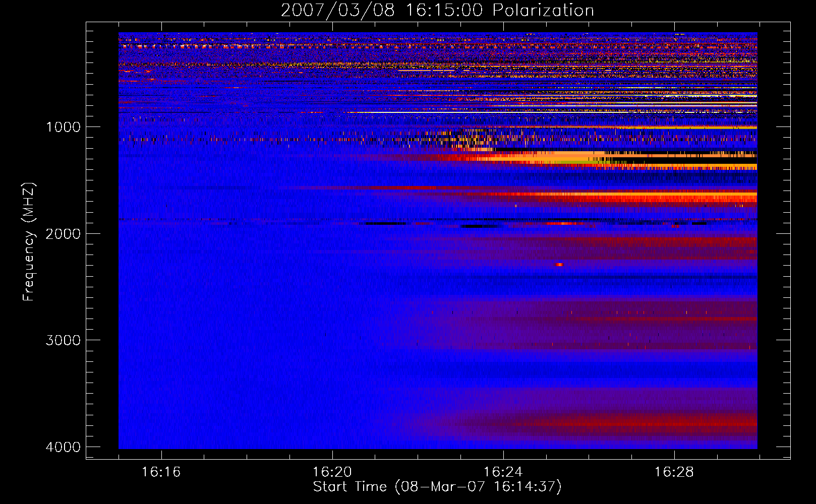Click the "4000" frequency tick label
816x504 pixels.
coord(63,447)
